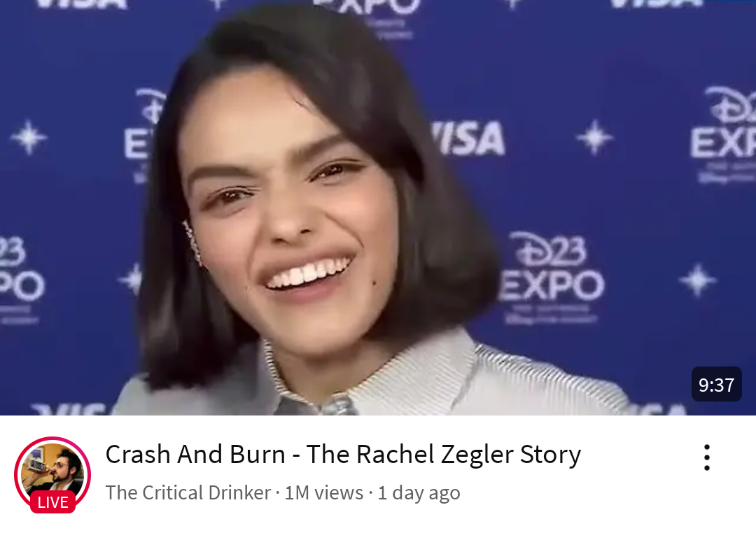Click the D23 Expo logo in thumbnail

551,277
